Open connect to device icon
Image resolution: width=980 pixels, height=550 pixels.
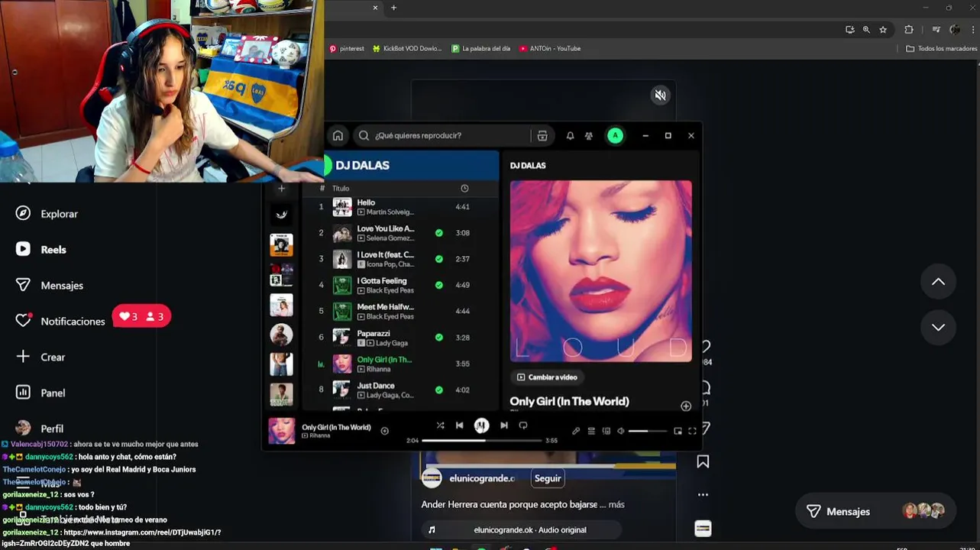[x=606, y=432]
